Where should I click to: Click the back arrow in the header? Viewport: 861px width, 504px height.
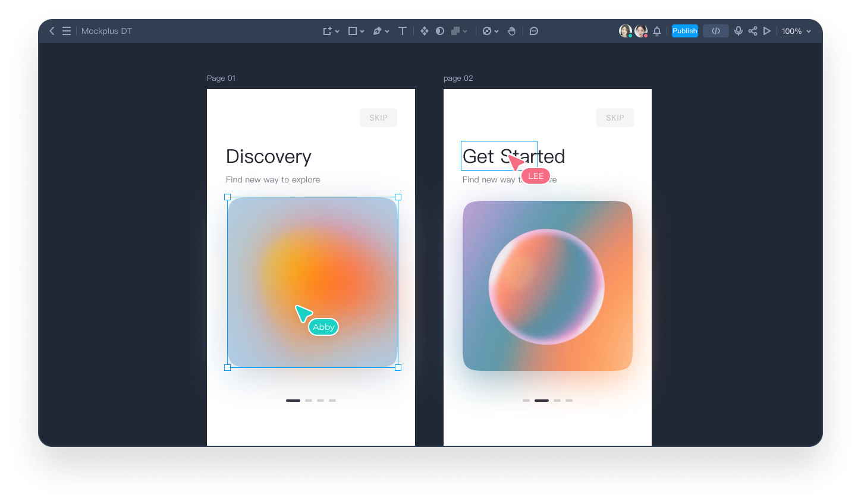coord(52,31)
